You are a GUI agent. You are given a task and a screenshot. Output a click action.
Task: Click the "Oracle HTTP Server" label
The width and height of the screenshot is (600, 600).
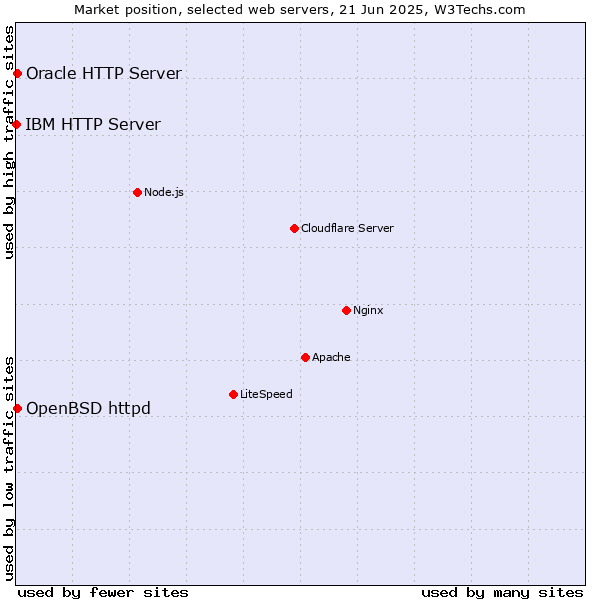(x=104, y=73)
